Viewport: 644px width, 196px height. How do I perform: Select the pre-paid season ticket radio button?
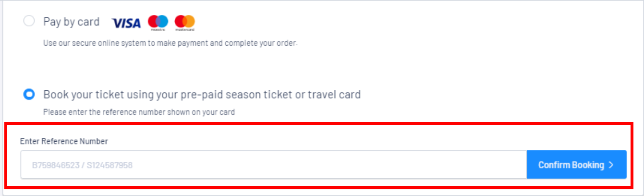[29, 94]
